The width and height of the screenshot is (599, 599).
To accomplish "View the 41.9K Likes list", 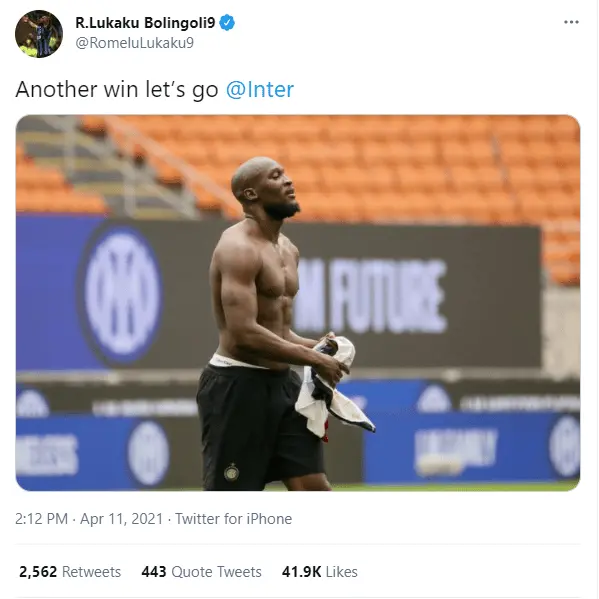I will coord(319,572).
